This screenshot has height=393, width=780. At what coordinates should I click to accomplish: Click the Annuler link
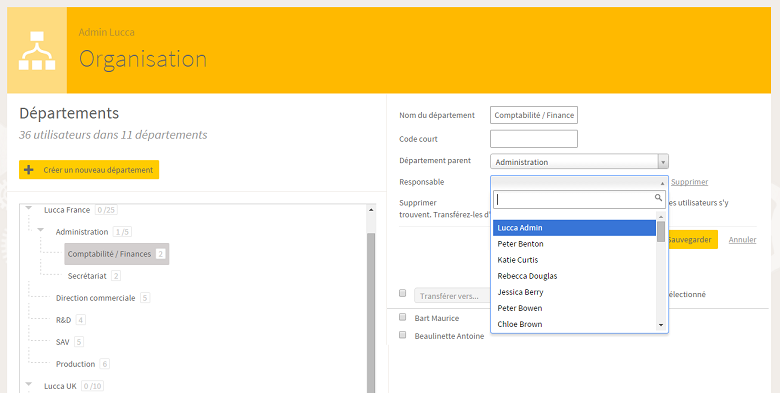[x=742, y=240]
